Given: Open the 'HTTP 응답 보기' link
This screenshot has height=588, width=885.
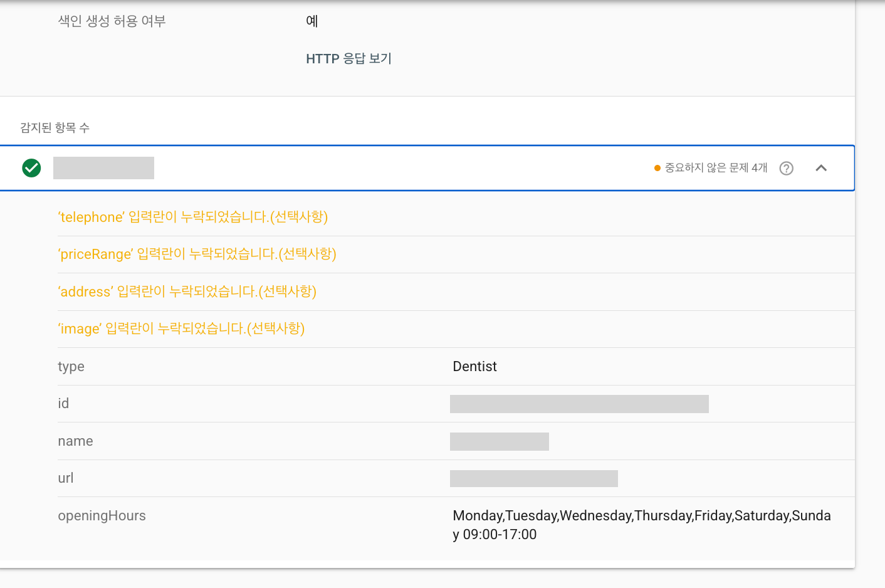Looking at the screenshot, I should 348,58.
